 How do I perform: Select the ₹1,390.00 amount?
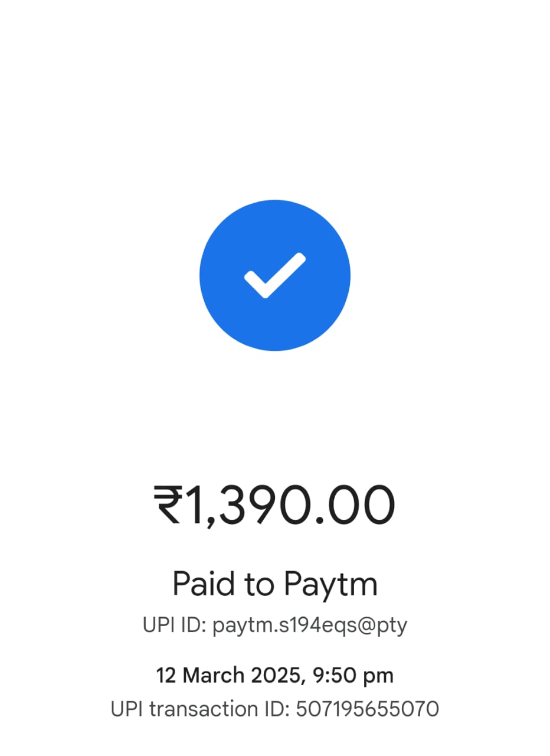275,506
